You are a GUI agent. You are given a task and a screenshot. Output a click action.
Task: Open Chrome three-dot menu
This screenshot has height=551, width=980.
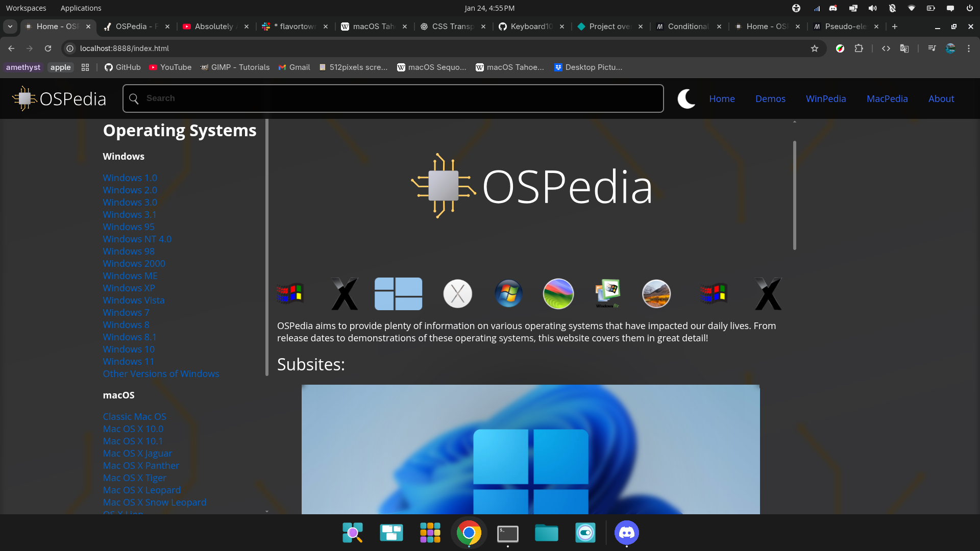[969, 48]
